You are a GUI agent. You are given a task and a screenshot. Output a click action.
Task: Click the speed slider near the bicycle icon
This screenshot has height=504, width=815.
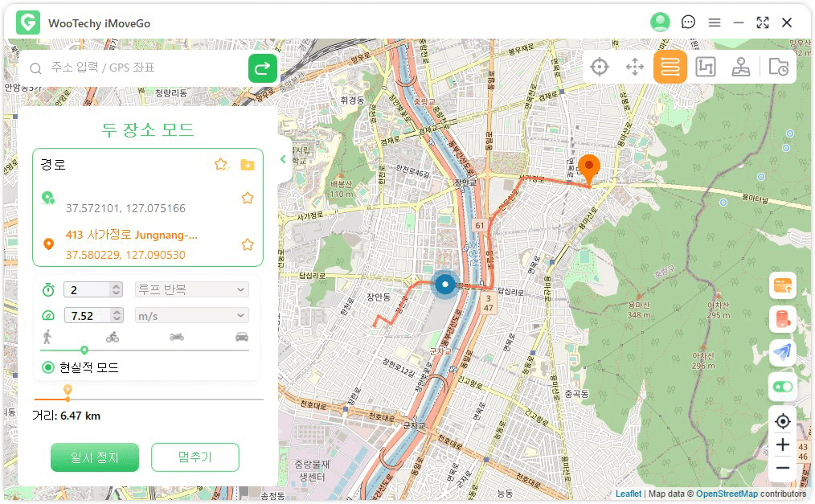click(113, 350)
